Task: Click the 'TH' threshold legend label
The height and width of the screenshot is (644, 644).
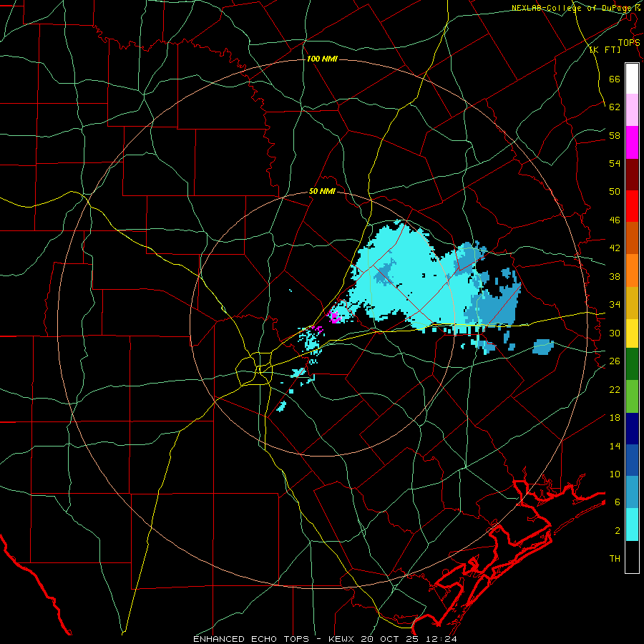Action: pyautogui.click(x=615, y=559)
